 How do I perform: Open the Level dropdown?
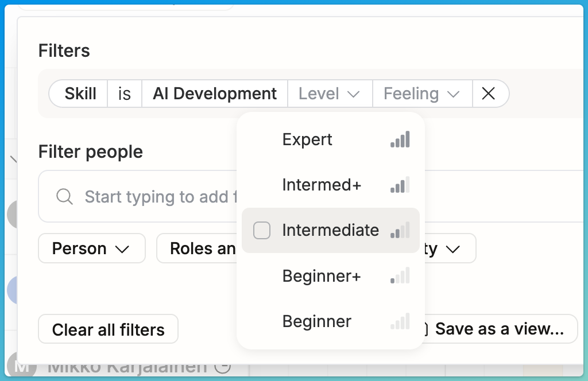330,94
